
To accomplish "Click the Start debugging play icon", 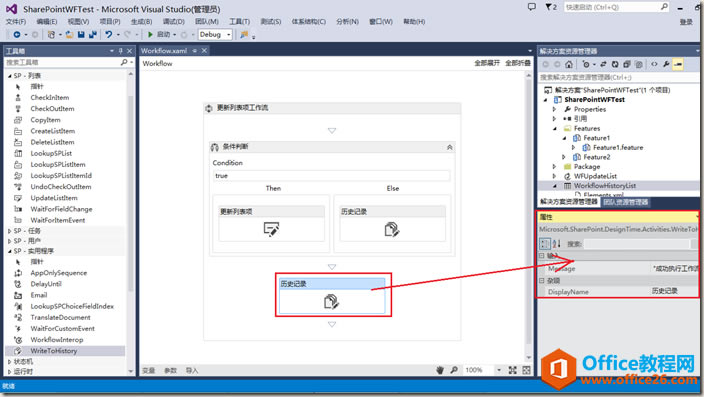I will [150, 35].
